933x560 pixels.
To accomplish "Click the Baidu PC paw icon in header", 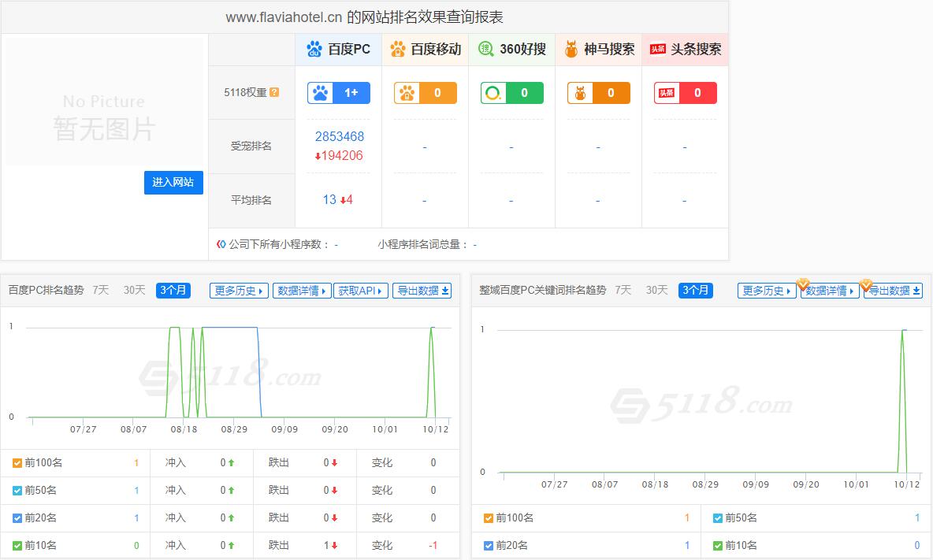I will pyautogui.click(x=314, y=49).
